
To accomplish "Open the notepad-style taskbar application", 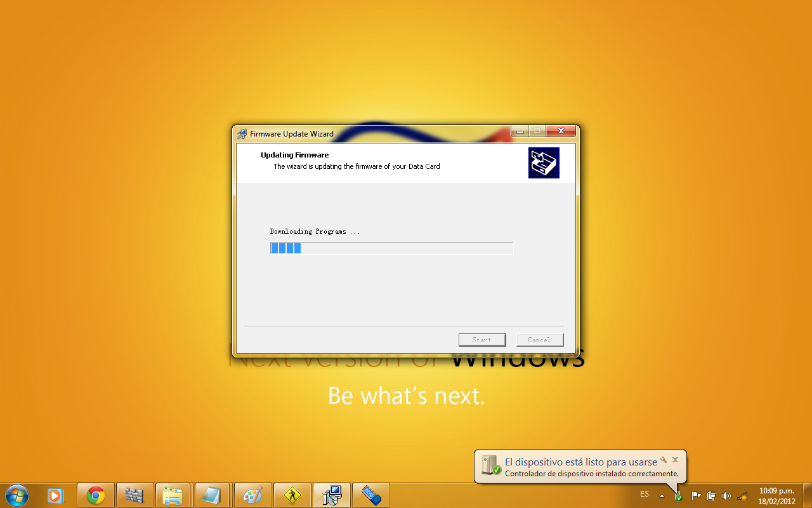I will pyautogui.click(x=212, y=495).
